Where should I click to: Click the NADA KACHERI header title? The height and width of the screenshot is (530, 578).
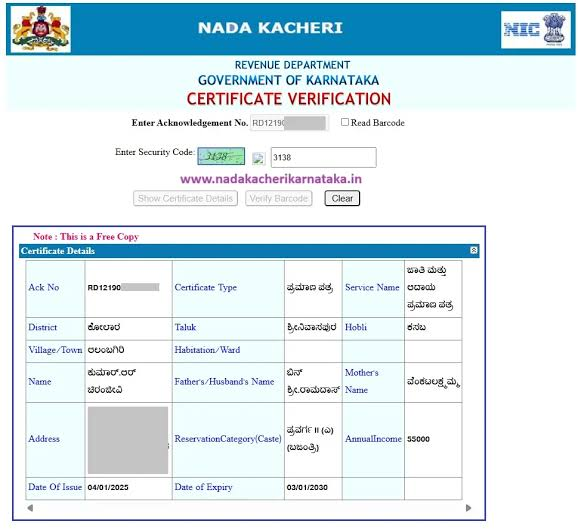point(270,28)
